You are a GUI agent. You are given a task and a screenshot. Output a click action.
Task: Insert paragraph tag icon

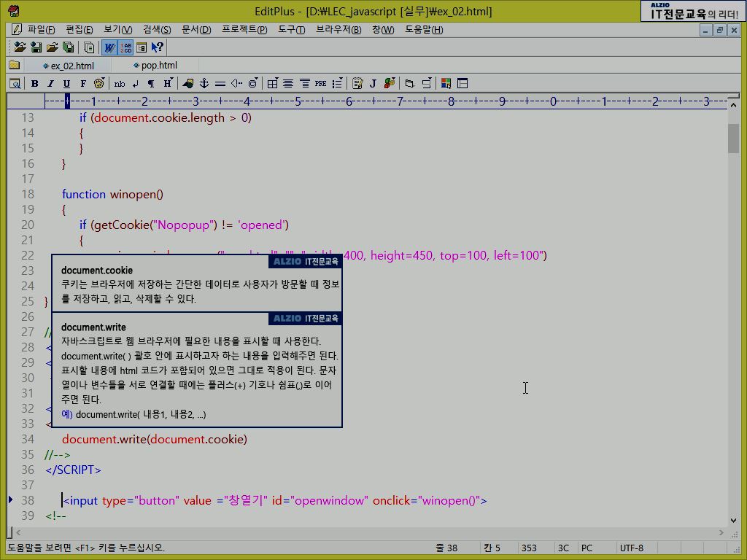click(151, 84)
